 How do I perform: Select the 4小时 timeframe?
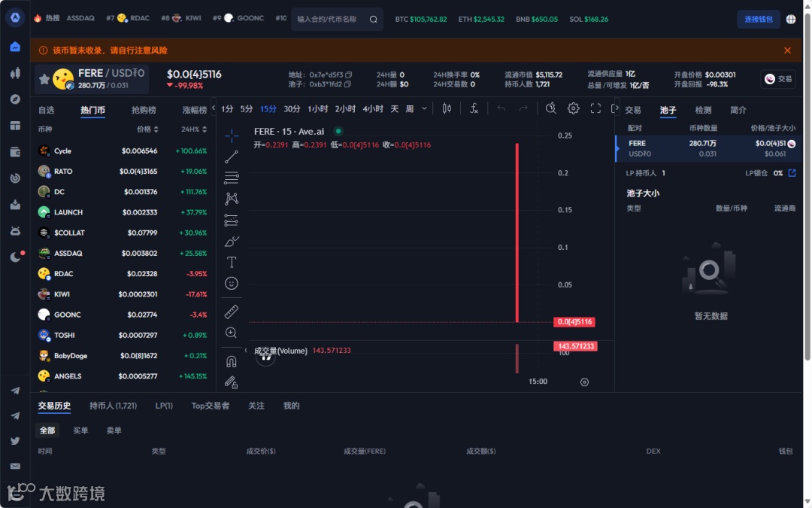point(373,109)
